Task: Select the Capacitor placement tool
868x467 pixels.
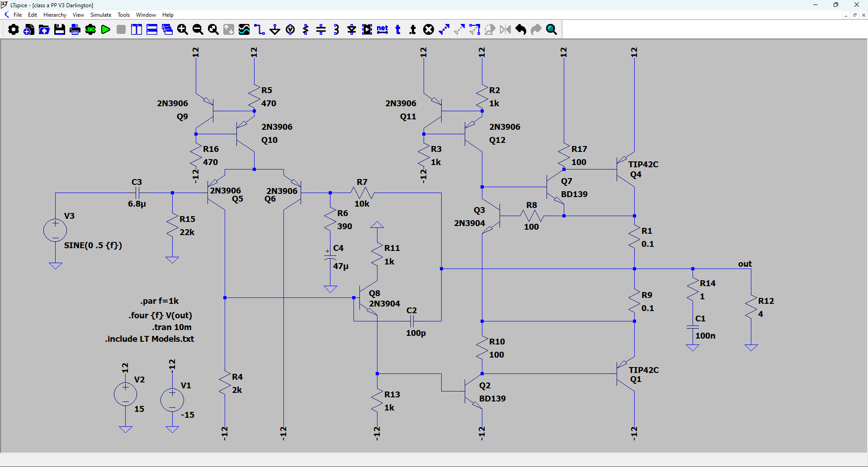Action: [x=321, y=30]
